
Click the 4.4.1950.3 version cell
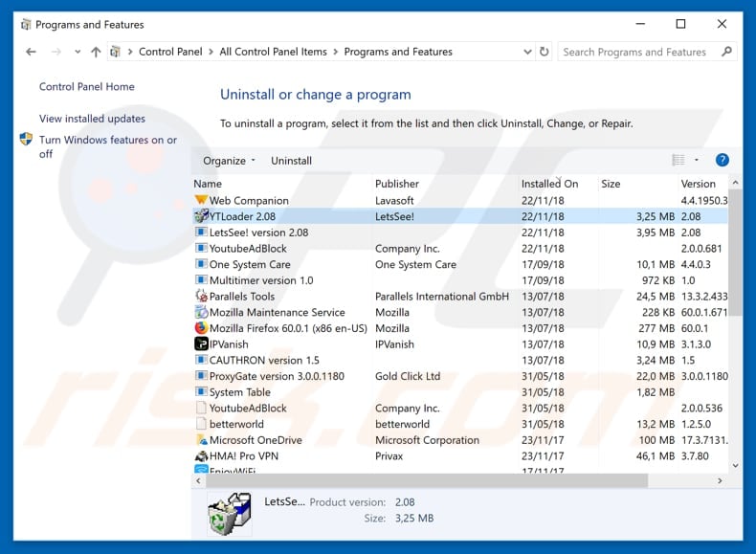coord(704,200)
